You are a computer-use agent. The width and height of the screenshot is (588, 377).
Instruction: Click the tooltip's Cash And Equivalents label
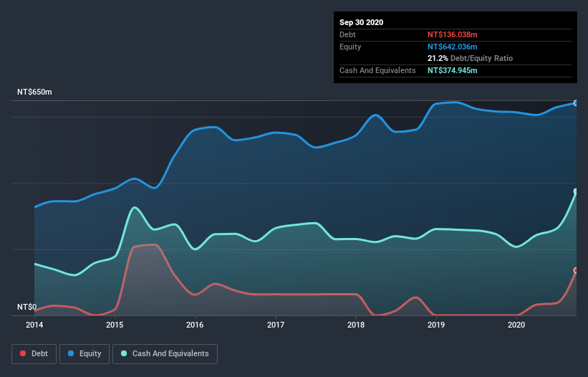[x=377, y=70]
